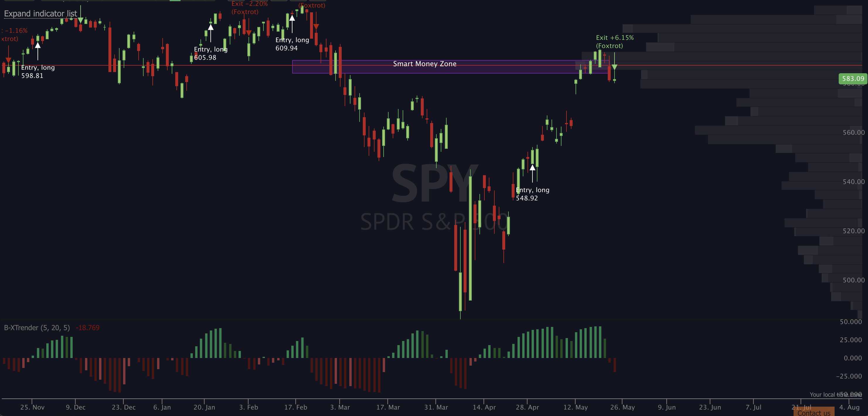This screenshot has width=868, height=416.
Task: Click the '28. Apr' date on the time axis
Action: (x=527, y=407)
